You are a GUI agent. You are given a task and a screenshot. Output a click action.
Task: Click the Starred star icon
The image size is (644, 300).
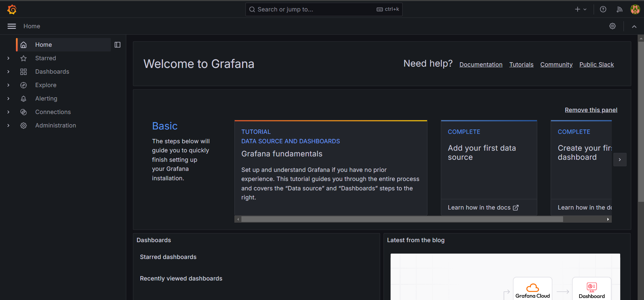click(24, 58)
